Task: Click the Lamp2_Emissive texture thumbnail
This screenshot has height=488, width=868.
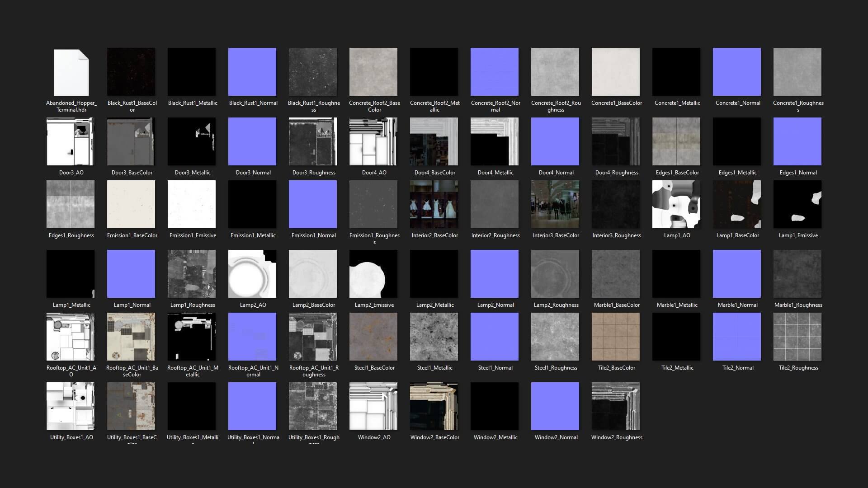Action: [373, 274]
